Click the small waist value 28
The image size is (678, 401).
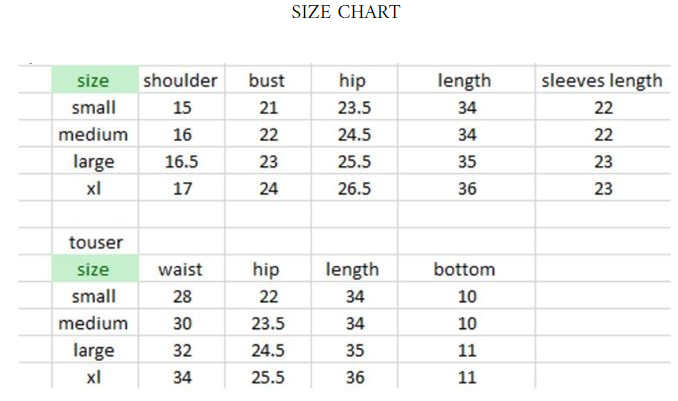pyautogui.click(x=181, y=296)
